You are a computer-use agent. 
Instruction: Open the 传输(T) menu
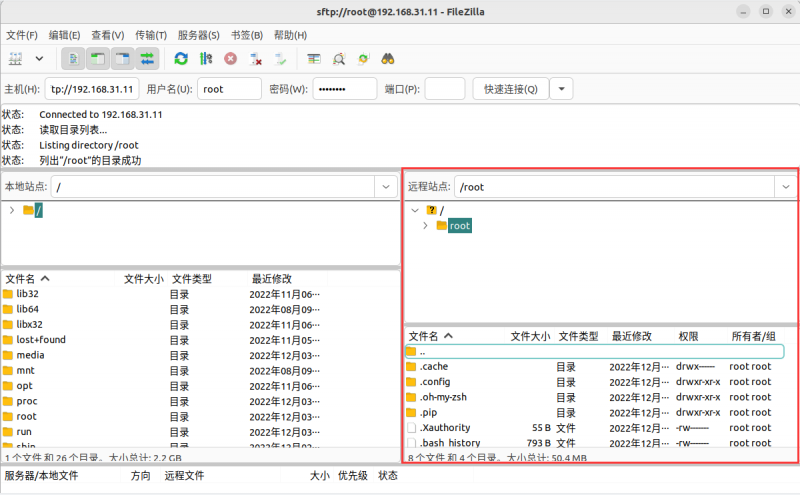pyautogui.click(x=151, y=35)
